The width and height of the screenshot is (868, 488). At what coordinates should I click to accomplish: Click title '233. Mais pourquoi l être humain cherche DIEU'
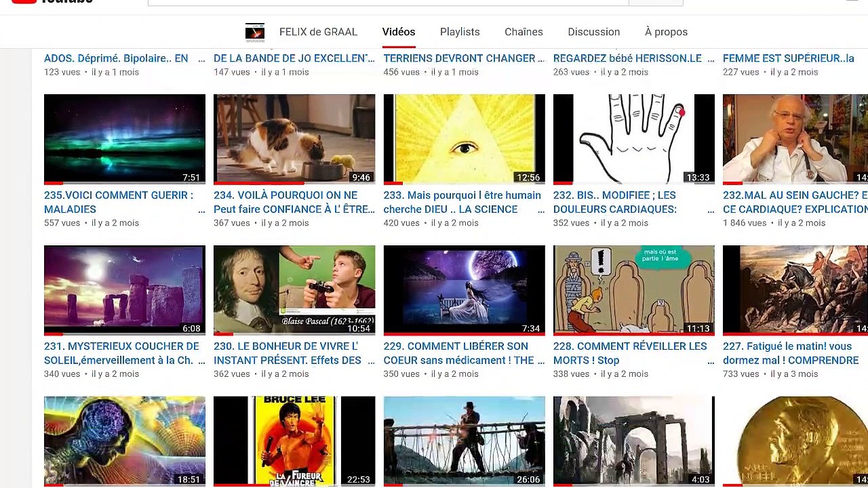(x=462, y=202)
